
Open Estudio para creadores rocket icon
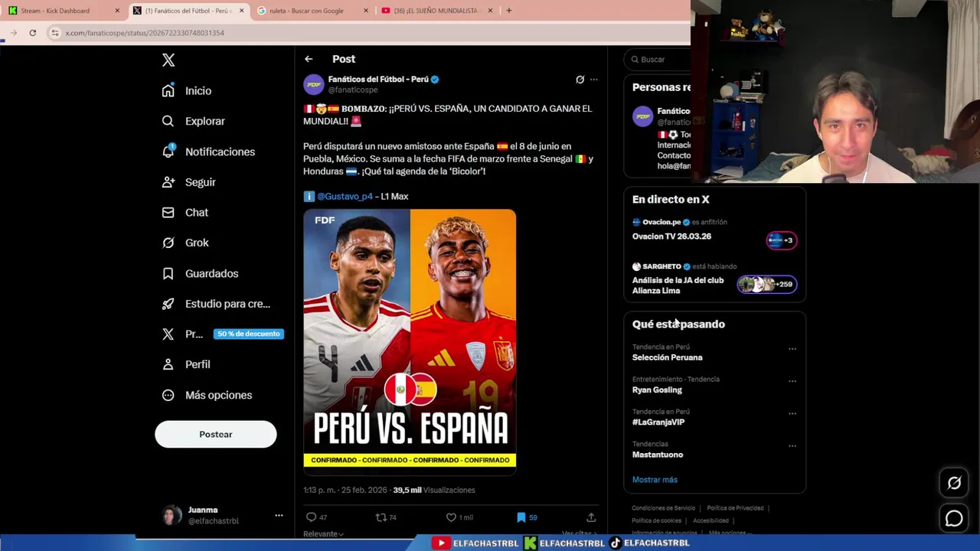click(x=168, y=304)
